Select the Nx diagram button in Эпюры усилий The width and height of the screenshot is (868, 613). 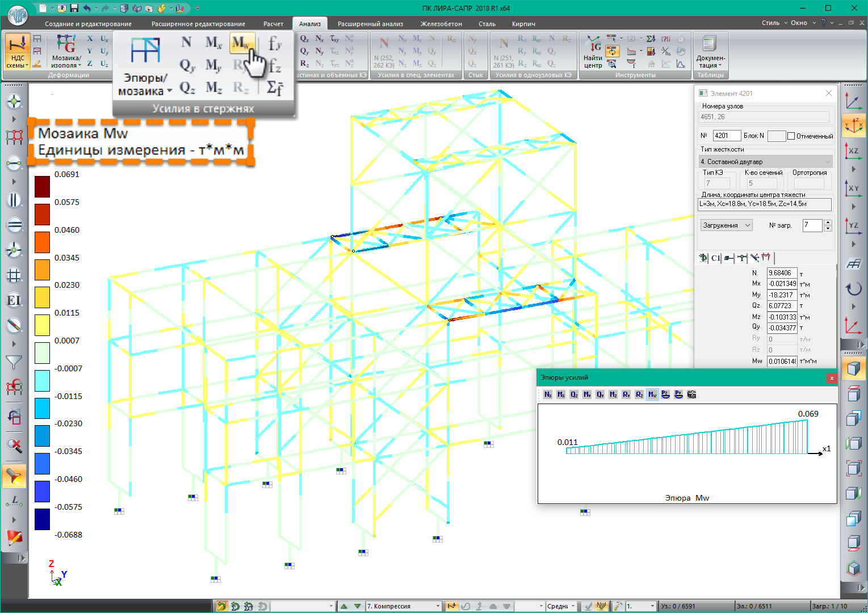pyautogui.click(x=548, y=394)
